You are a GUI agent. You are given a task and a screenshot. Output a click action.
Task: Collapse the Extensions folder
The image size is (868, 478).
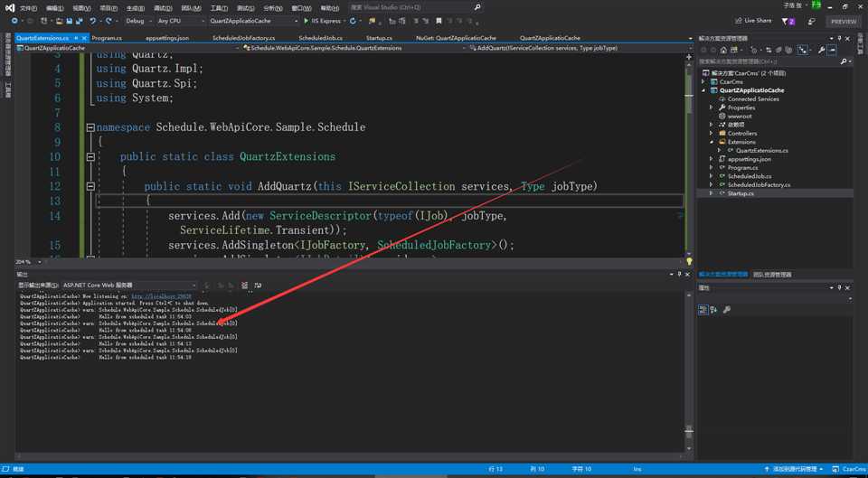coord(712,142)
